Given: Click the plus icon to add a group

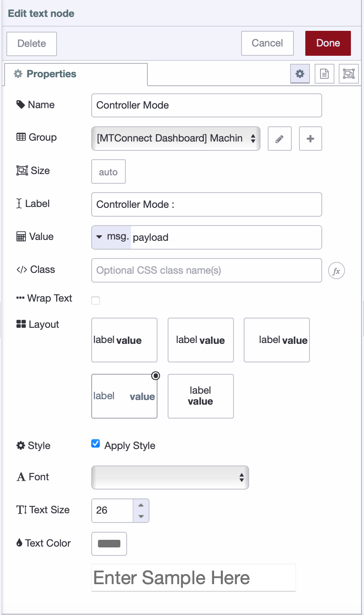Looking at the screenshot, I should tap(310, 139).
